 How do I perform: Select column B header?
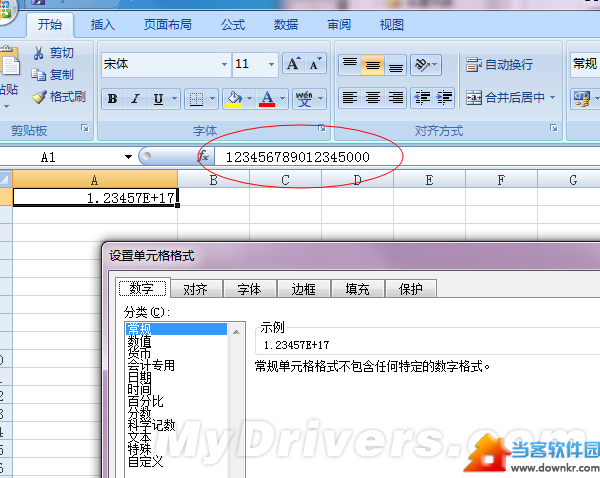click(214, 180)
